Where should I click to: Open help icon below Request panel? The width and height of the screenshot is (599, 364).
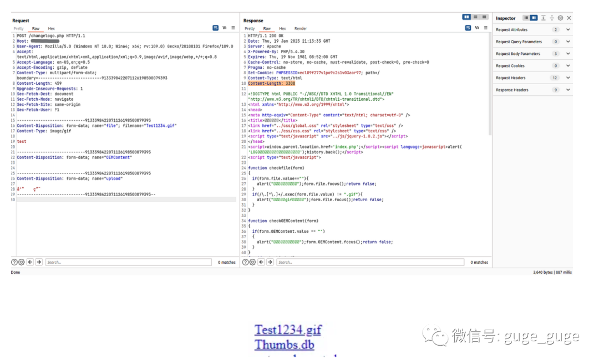tap(14, 262)
